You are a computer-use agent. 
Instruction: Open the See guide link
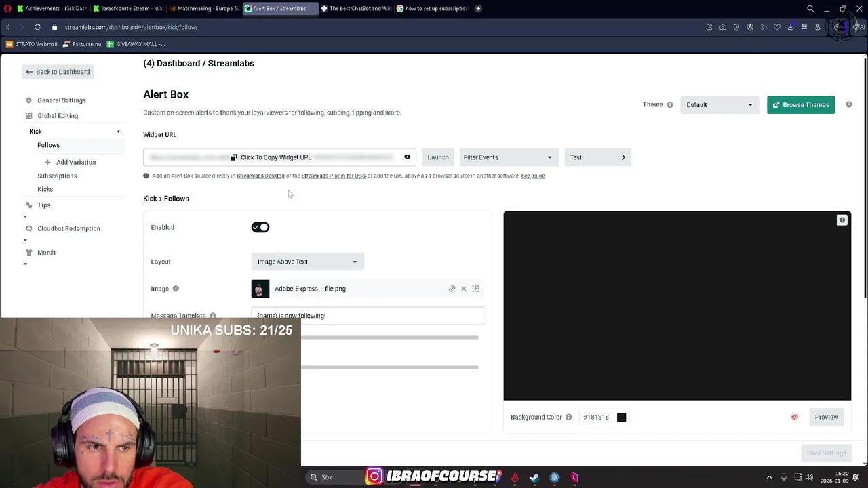coord(533,176)
